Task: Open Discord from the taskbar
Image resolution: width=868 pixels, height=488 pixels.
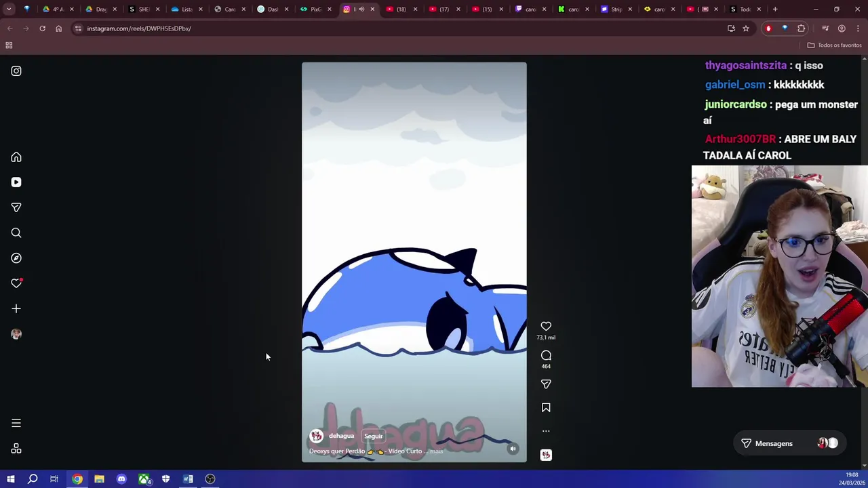Action: [x=121, y=479]
